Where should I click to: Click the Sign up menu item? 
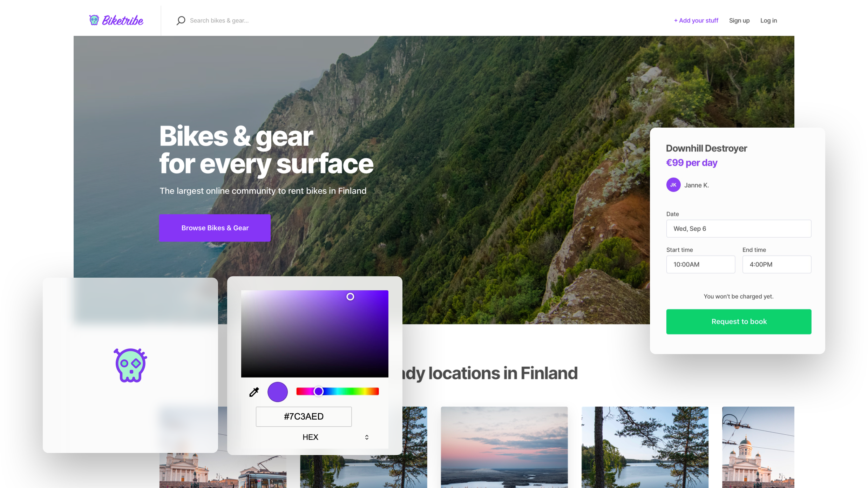(x=739, y=20)
